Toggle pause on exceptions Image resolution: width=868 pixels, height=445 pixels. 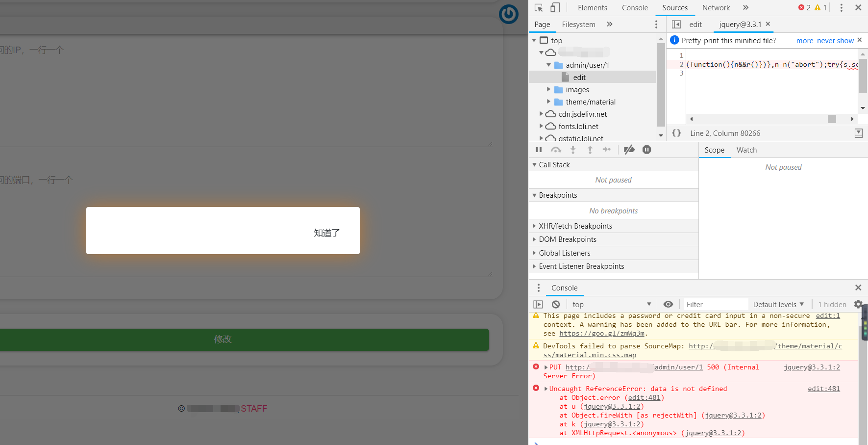[647, 150]
